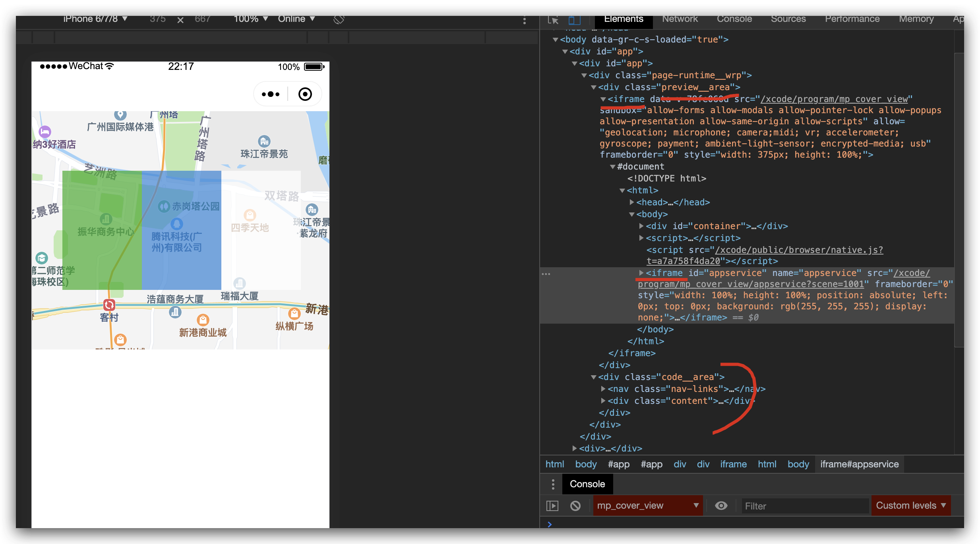The image size is (980, 544).
Task: Click the green cover view overlay on map
Action: [x=102, y=230]
